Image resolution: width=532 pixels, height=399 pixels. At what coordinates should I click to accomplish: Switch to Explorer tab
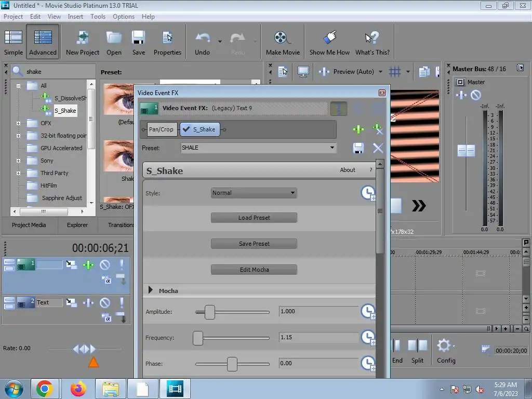[77, 225]
